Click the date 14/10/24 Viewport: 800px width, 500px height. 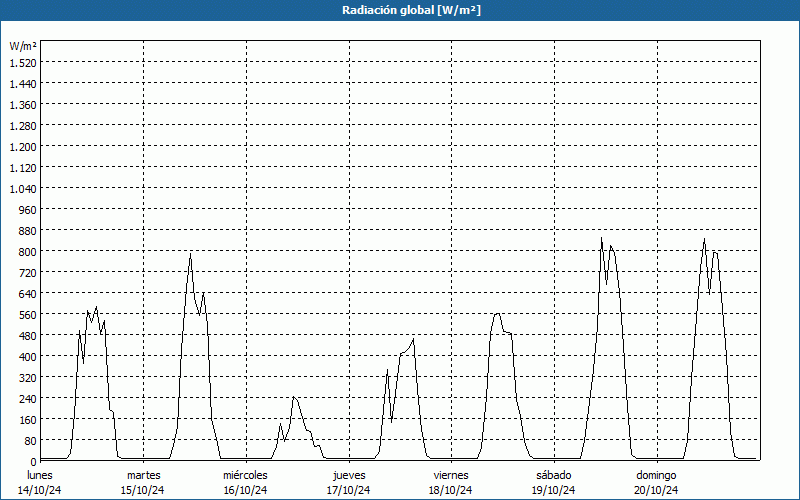(x=40, y=490)
